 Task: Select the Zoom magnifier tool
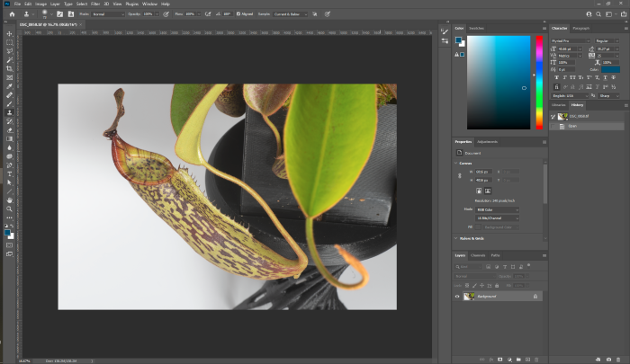coord(9,209)
